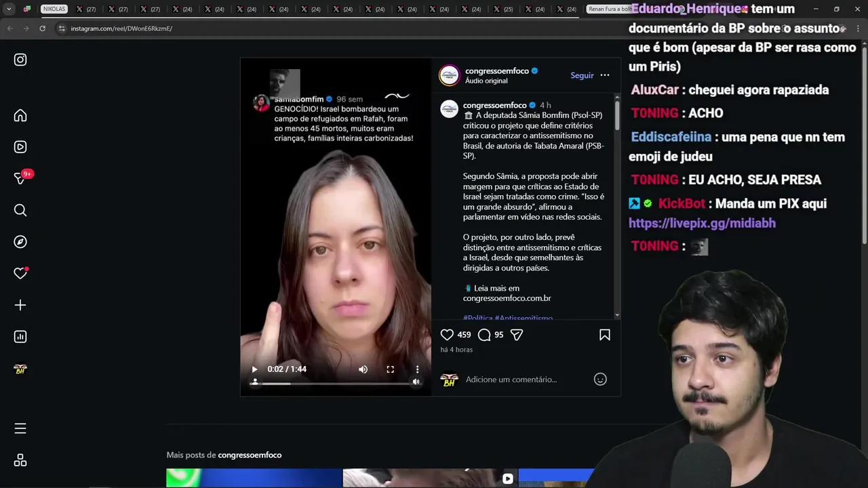Open the first thumbnail under Mais posts
This screenshot has height=488, width=868.
[x=254, y=478]
